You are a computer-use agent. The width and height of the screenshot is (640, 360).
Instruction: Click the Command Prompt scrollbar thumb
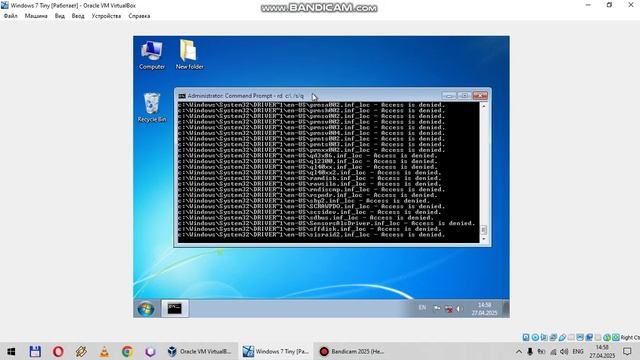(484, 230)
